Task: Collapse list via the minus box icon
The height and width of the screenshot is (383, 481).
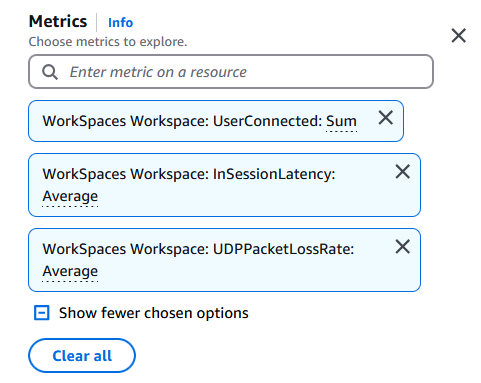Action: (42, 313)
